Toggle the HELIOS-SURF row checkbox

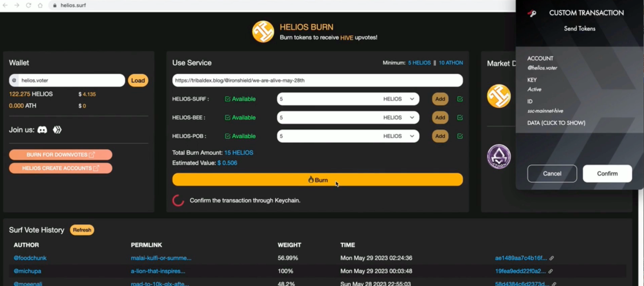[460, 99]
